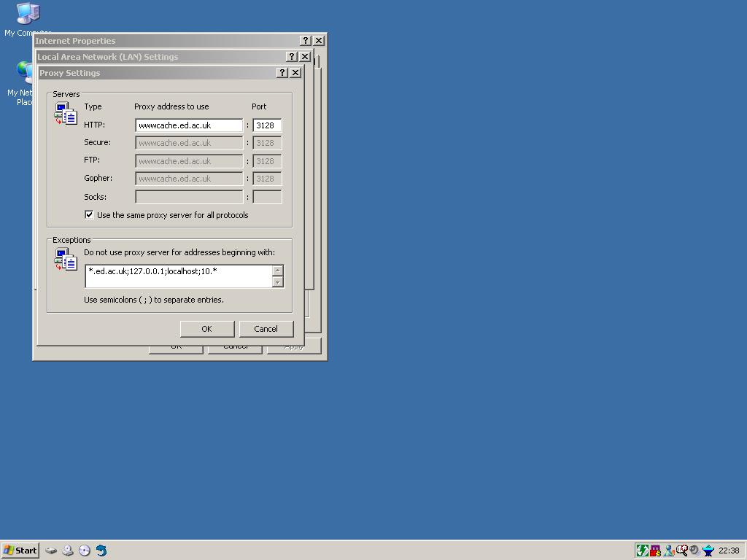
Task: Click the red and purple tray icon
Action: point(656,551)
